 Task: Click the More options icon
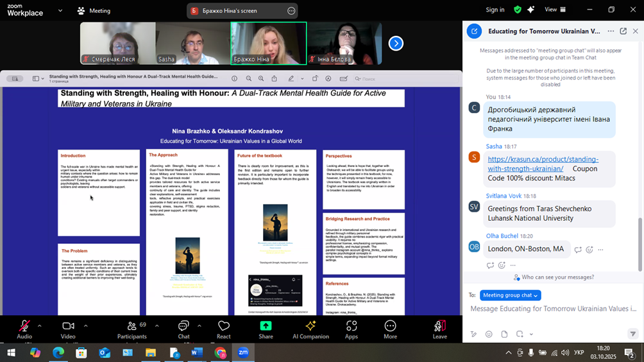pos(390,327)
